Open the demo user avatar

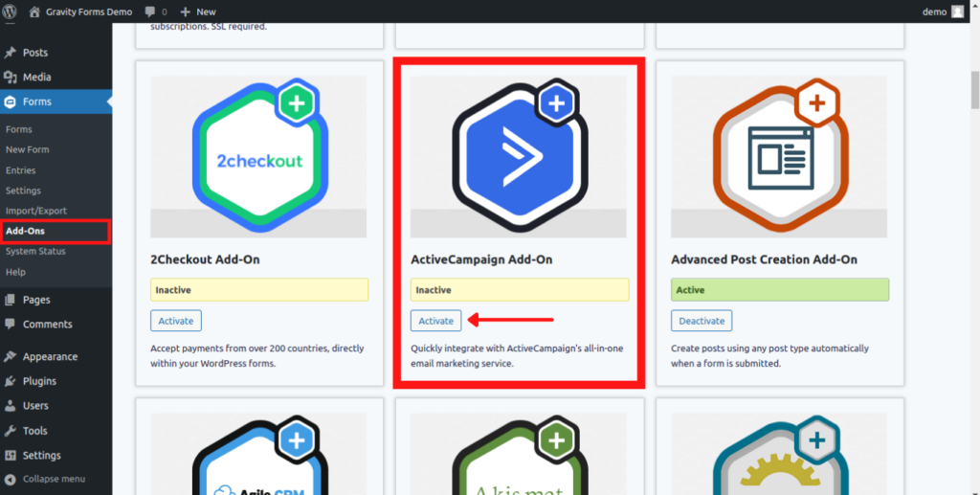tap(957, 11)
